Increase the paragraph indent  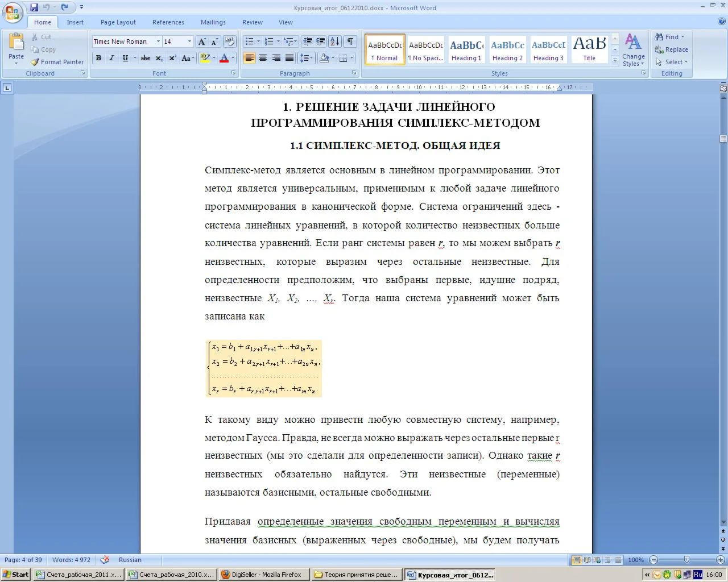pyautogui.click(x=321, y=41)
